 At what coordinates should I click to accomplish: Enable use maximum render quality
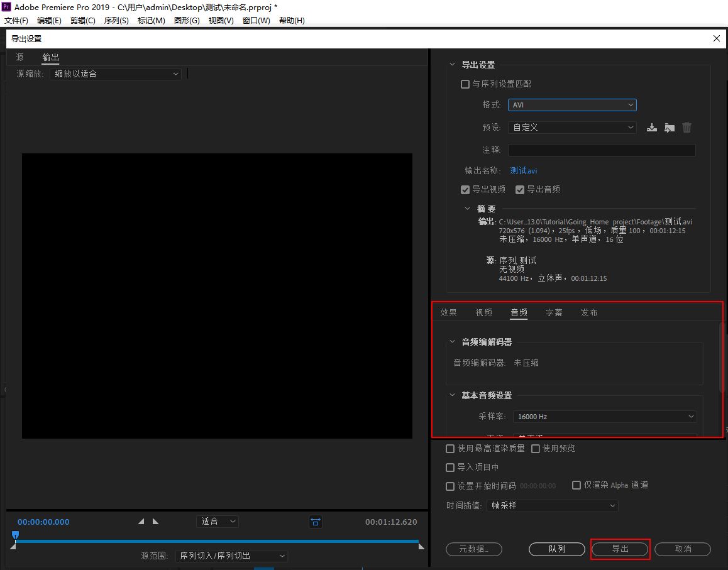450,448
